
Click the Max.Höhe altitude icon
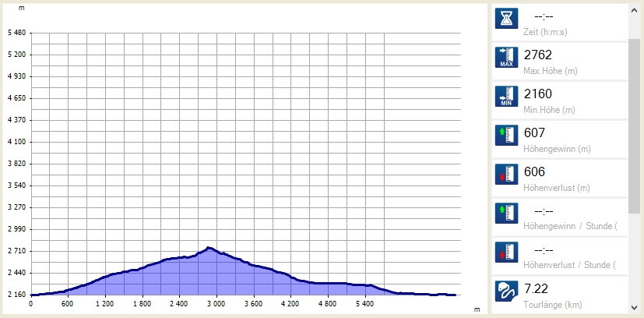coord(506,58)
